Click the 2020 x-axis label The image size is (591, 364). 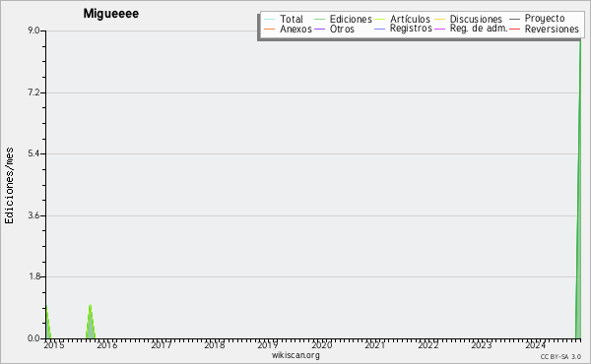(321, 344)
